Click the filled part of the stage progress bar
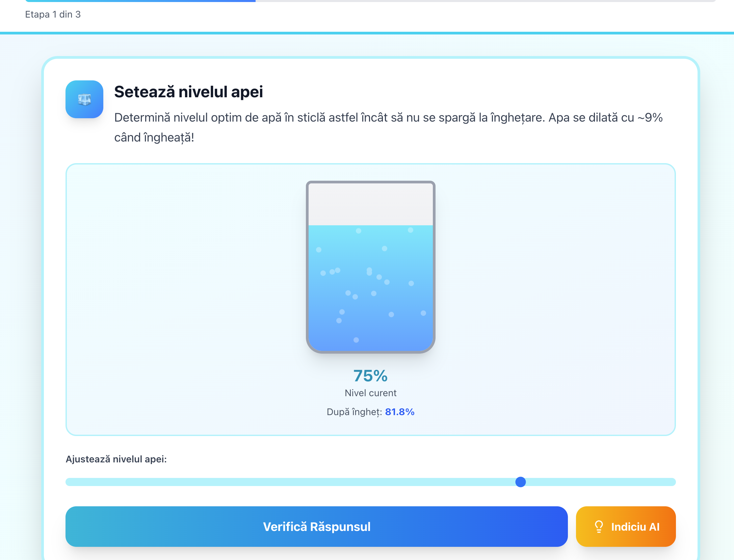Screen dimensions: 734x560 pyautogui.click(x=140, y=1)
